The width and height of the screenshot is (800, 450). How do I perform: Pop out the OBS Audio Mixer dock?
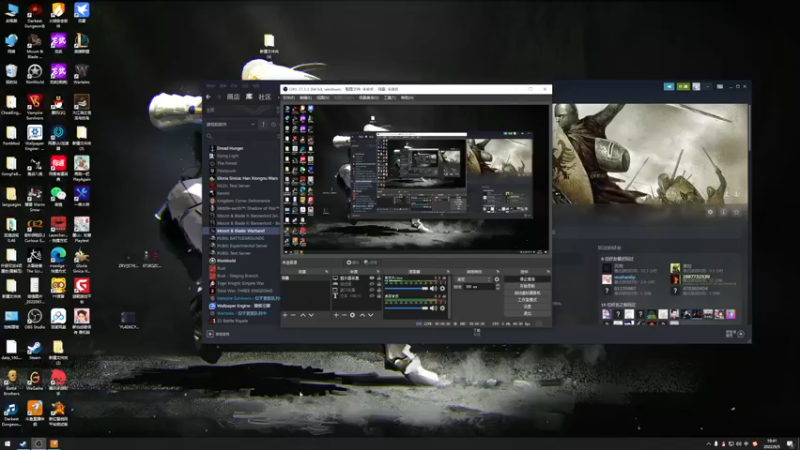point(448,271)
